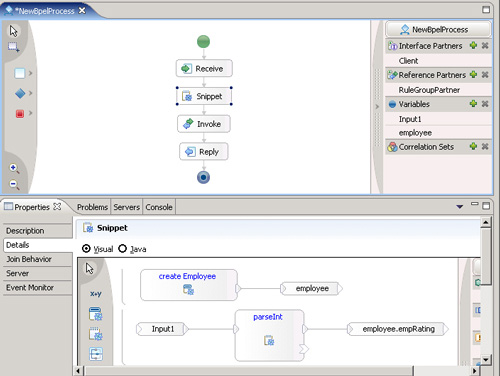Image resolution: width=500 pixels, height=376 pixels.
Task: Expand the structures palette group arrow
Action: (30, 93)
